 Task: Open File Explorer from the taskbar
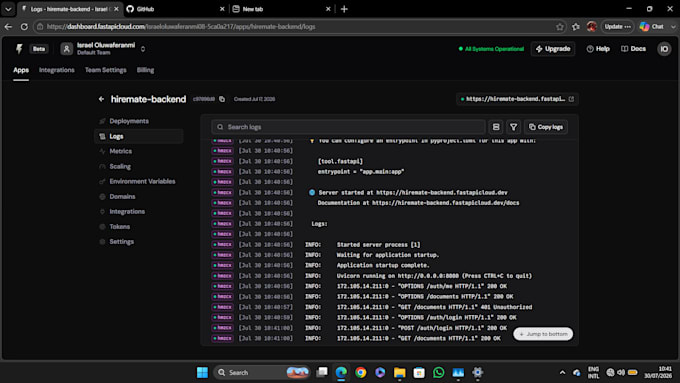coord(399,372)
